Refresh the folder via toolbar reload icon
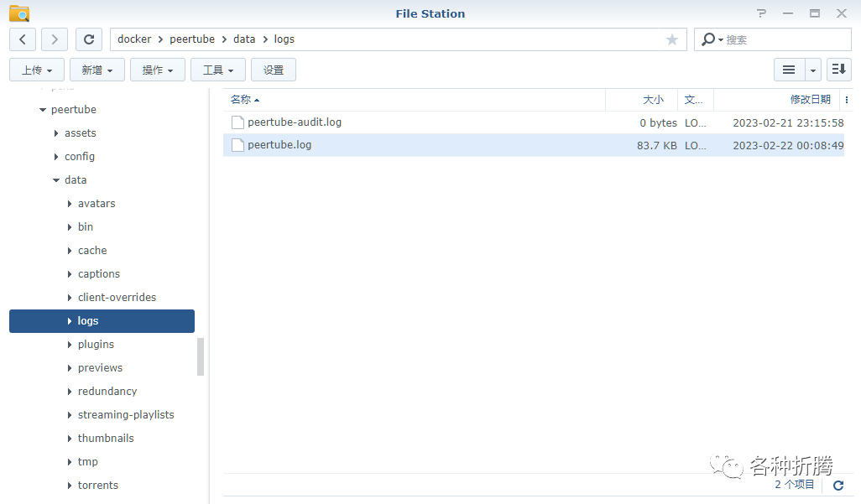The width and height of the screenshot is (861, 504). tap(88, 39)
